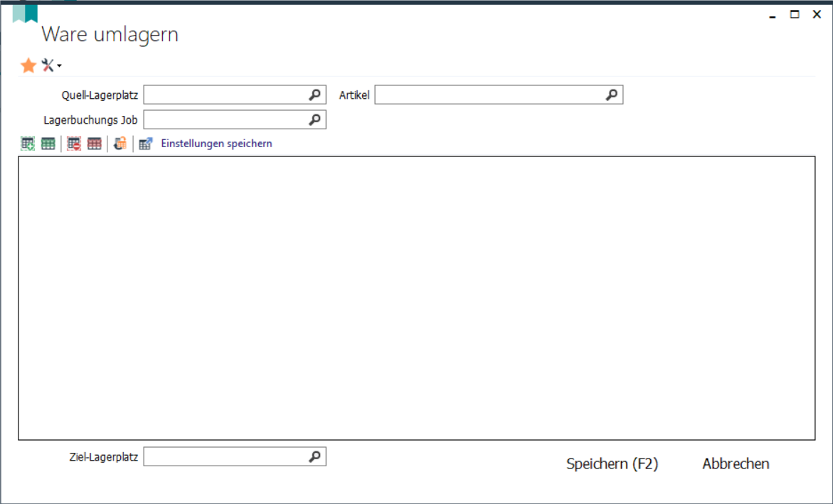Click the red table with minus icon
The width and height of the screenshot is (833, 504).
point(74,144)
